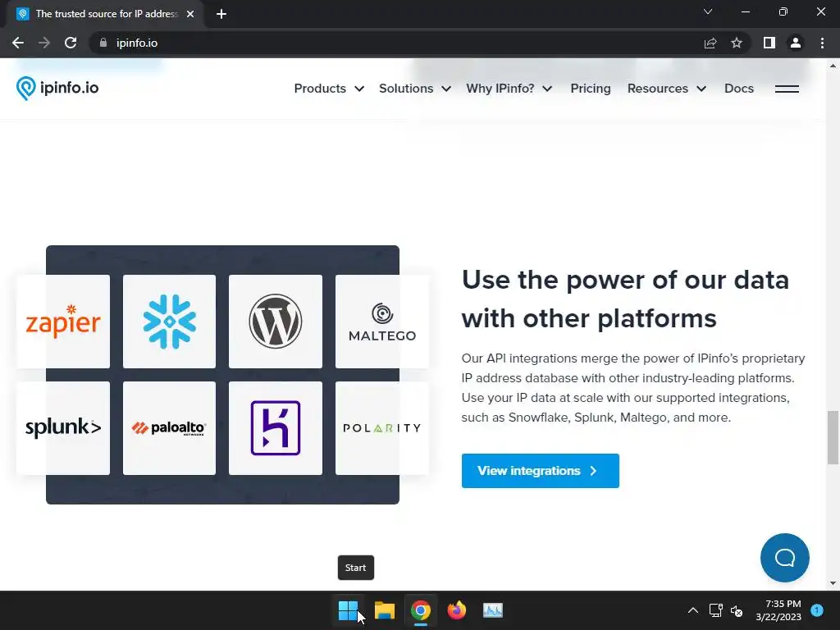Expand the Solutions dropdown
The width and height of the screenshot is (840, 630).
point(415,89)
